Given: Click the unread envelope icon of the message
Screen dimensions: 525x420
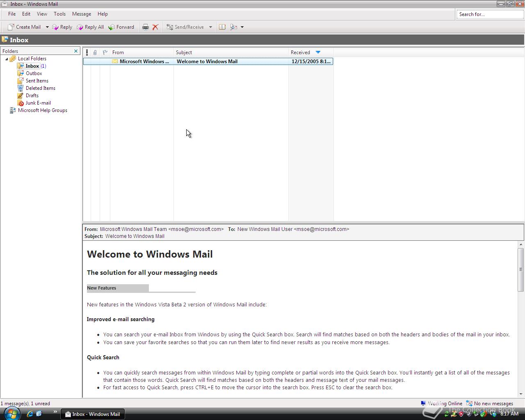Looking at the screenshot, I should (115, 62).
